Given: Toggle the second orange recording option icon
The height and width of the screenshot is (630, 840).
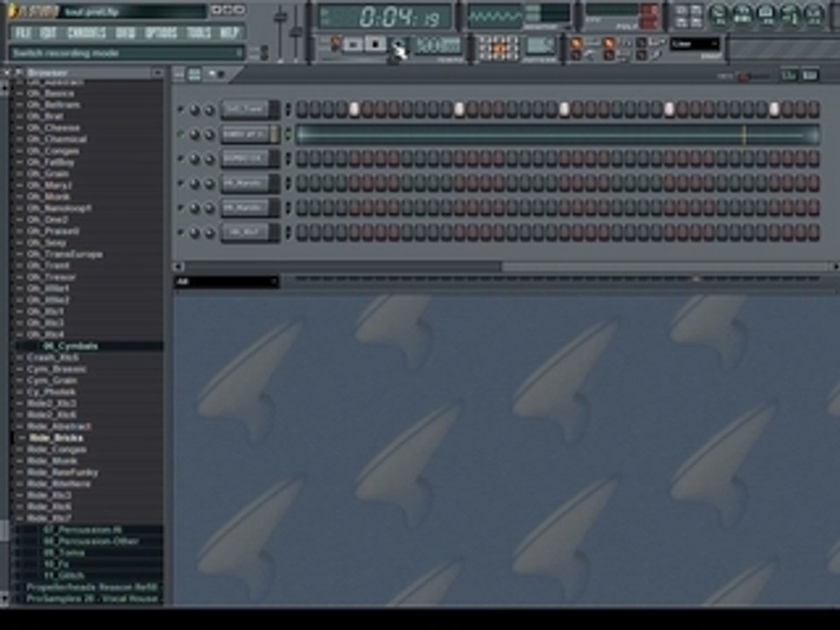Looking at the screenshot, I should point(609,43).
